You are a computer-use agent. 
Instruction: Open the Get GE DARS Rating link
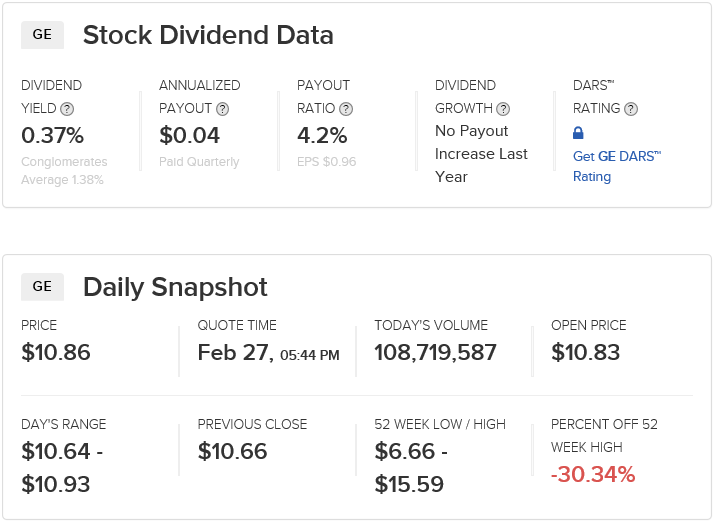coord(617,166)
